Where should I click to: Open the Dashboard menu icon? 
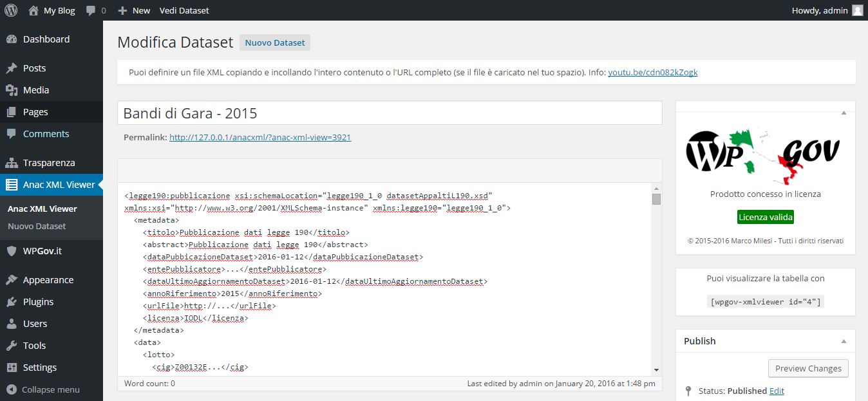click(x=12, y=39)
